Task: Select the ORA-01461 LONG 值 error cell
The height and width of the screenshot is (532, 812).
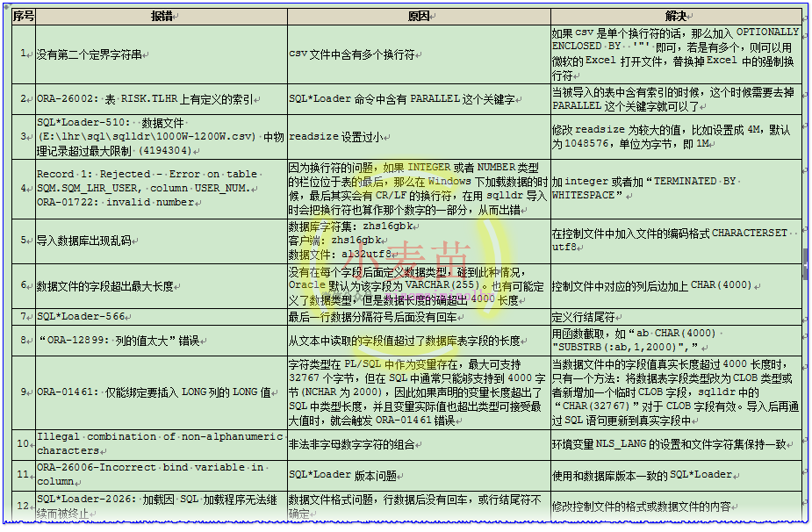Action: [x=162, y=392]
